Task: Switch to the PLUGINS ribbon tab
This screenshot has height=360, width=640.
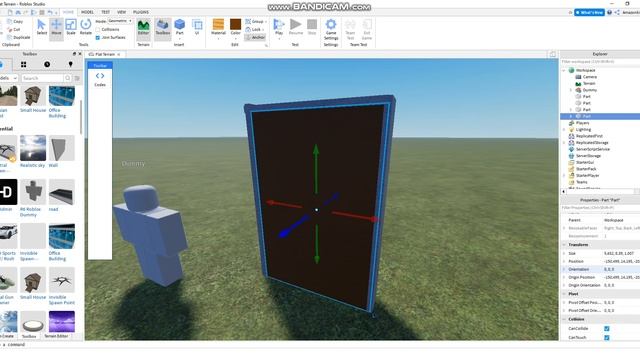Action: 141,12
